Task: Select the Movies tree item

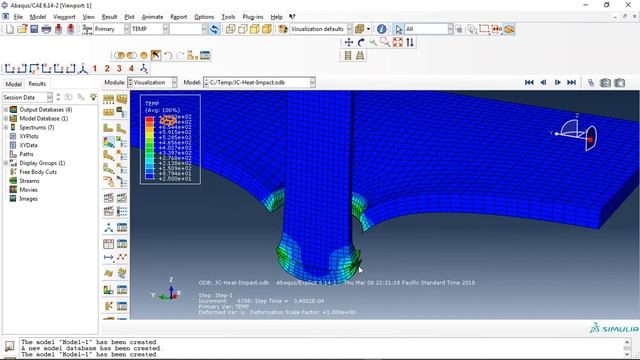Action: (x=28, y=190)
